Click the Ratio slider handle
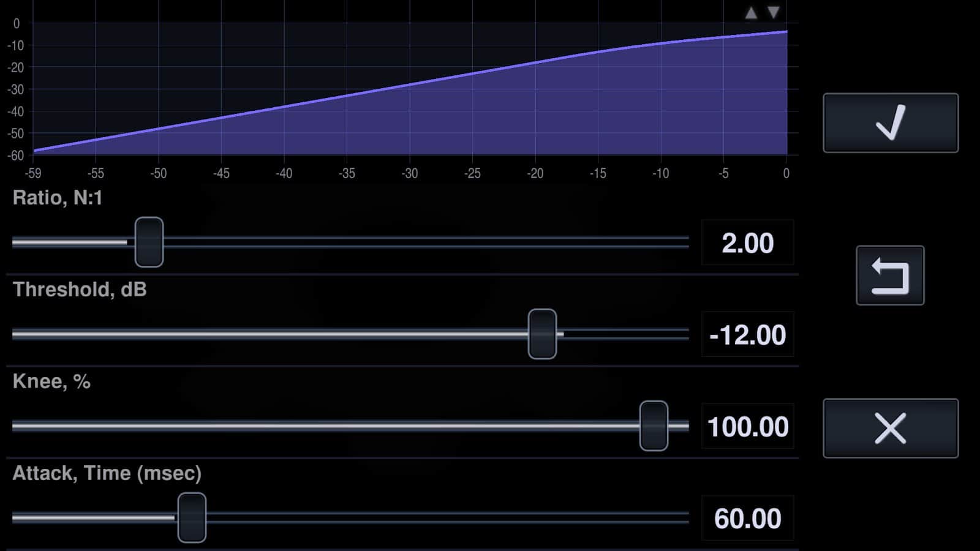Screen dimensions: 980x551 (149, 242)
